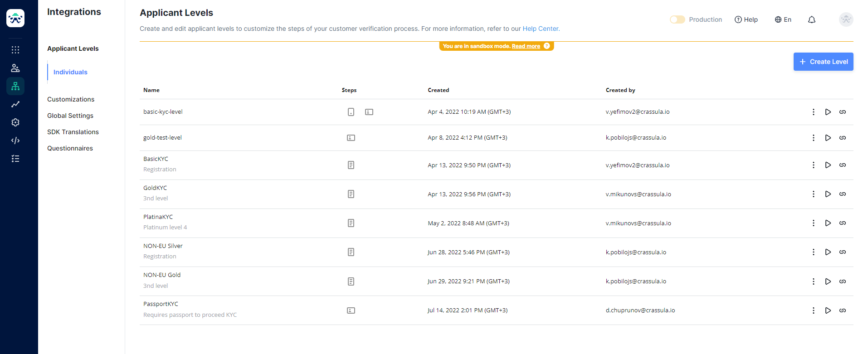868x354 pixels.
Task: Open Questionnaires in the side menu
Action: coord(70,148)
